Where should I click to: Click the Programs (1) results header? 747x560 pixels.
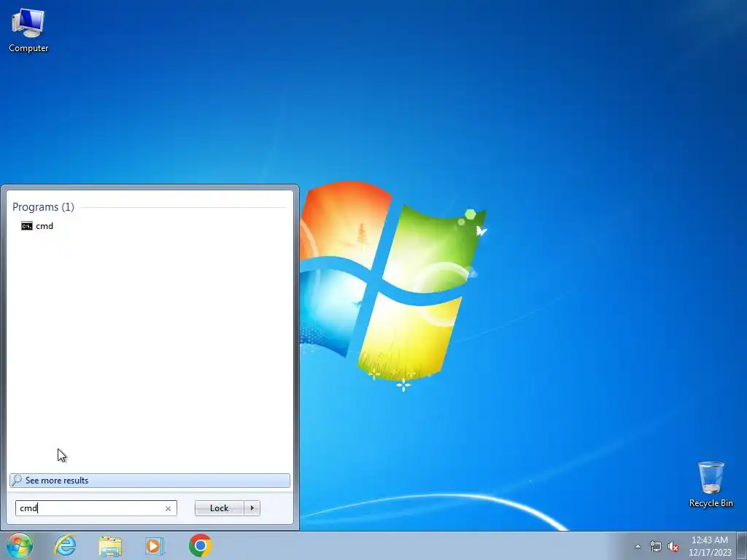coord(43,206)
